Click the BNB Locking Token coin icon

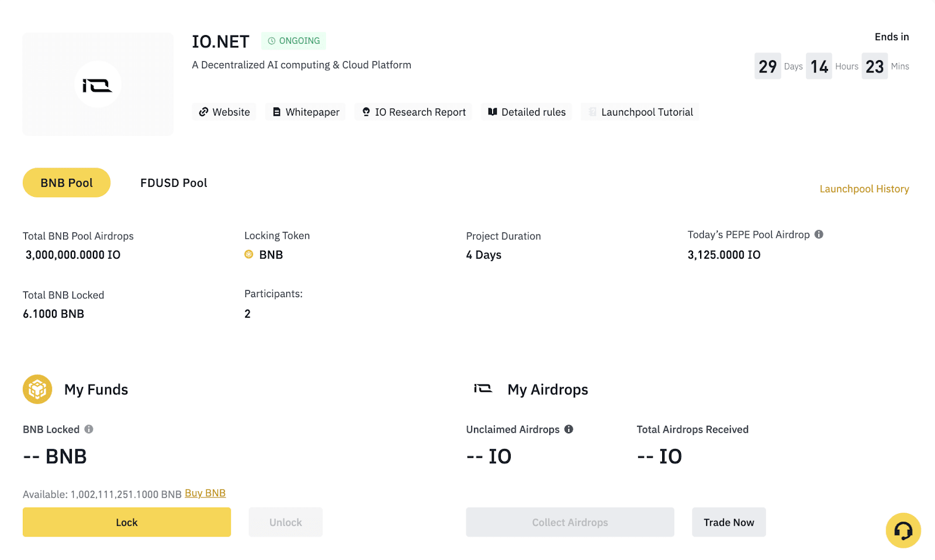pos(249,255)
